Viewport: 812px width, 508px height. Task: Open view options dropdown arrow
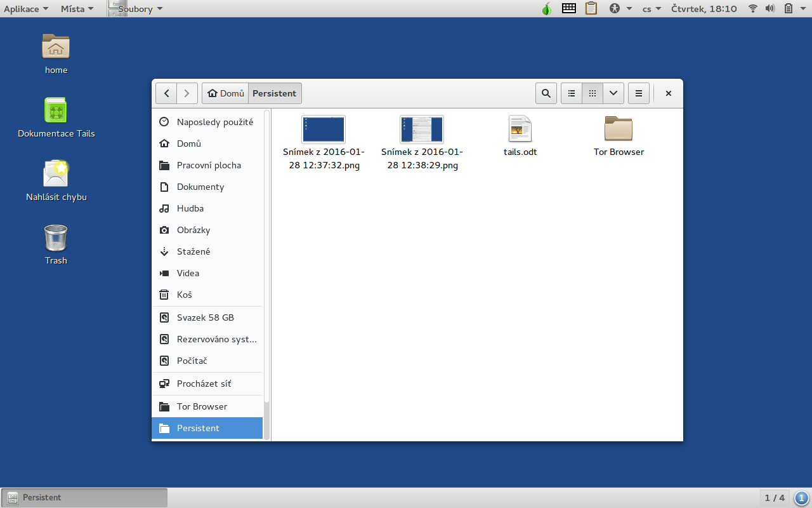[613, 93]
